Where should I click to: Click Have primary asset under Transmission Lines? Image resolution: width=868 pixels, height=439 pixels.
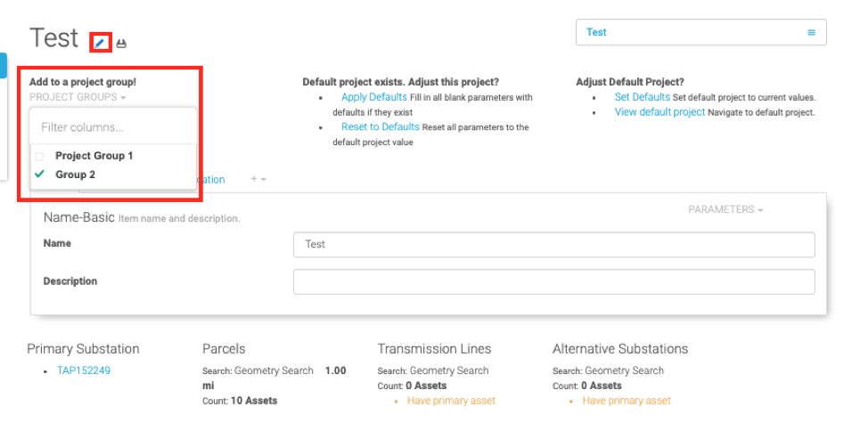(451, 401)
